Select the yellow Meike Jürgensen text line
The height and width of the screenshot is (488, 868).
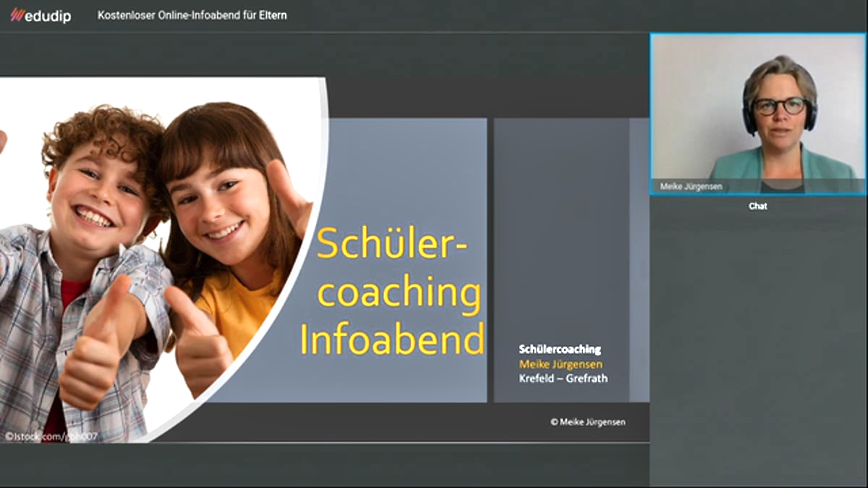coord(563,363)
